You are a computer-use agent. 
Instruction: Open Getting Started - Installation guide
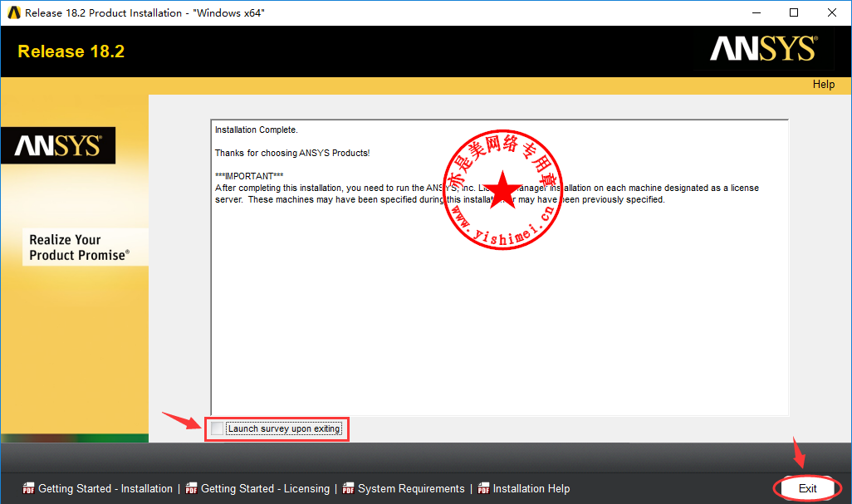point(105,488)
